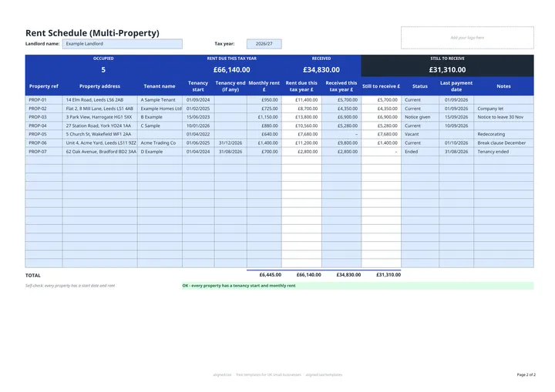The image size is (555, 392).
Task: Click the 'Still to receive £' column header
Action: [x=382, y=86]
